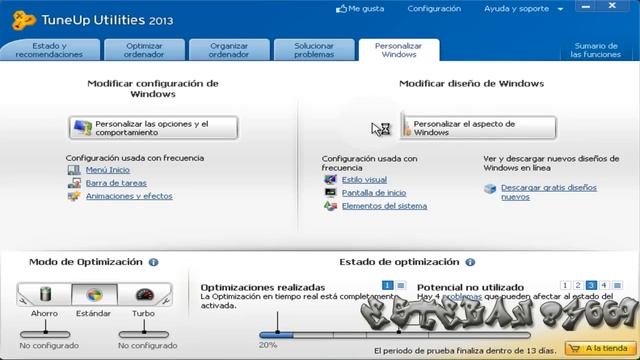Click Personalizar las opciones y el comportamiento button
The image size is (640, 360).
click(153, 128)
